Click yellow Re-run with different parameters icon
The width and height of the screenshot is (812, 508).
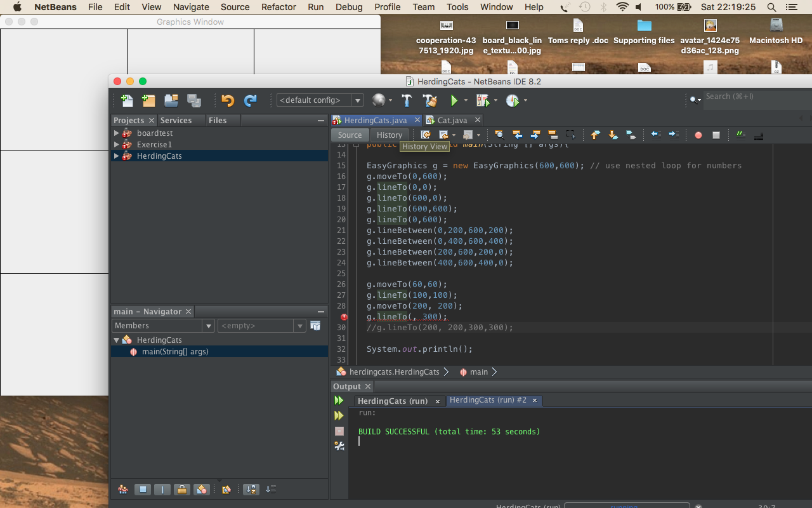coord(339,416)
